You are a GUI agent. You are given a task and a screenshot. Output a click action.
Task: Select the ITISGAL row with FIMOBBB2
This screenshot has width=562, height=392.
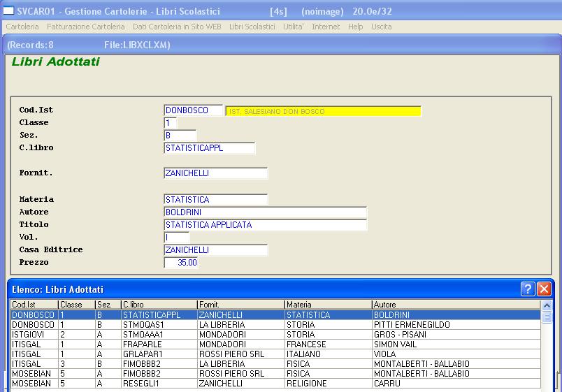[x=275, y=363]
